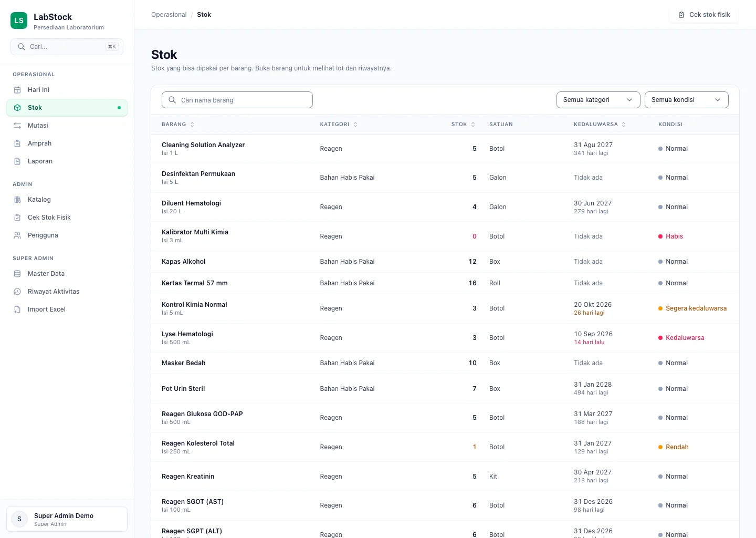This screenshot has width=756, height=538.
Task: Click the magnifier icon in sidebar search
Action: click(x=22, y=47)
